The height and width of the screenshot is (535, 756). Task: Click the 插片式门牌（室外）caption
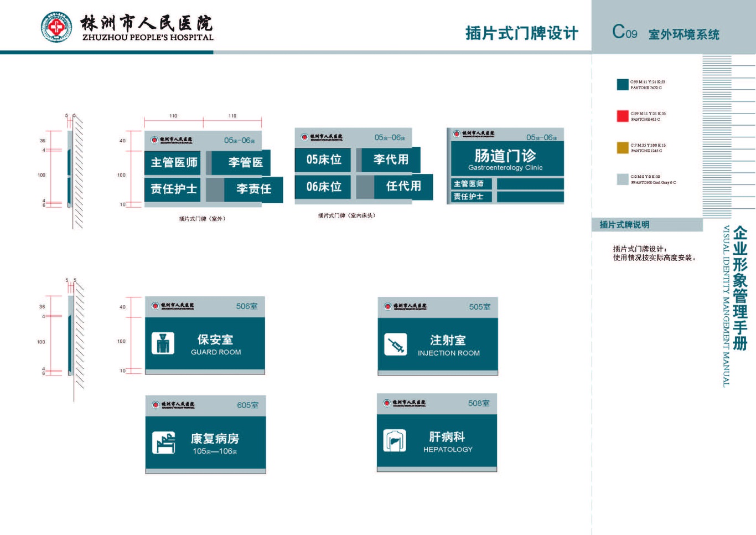202,219
